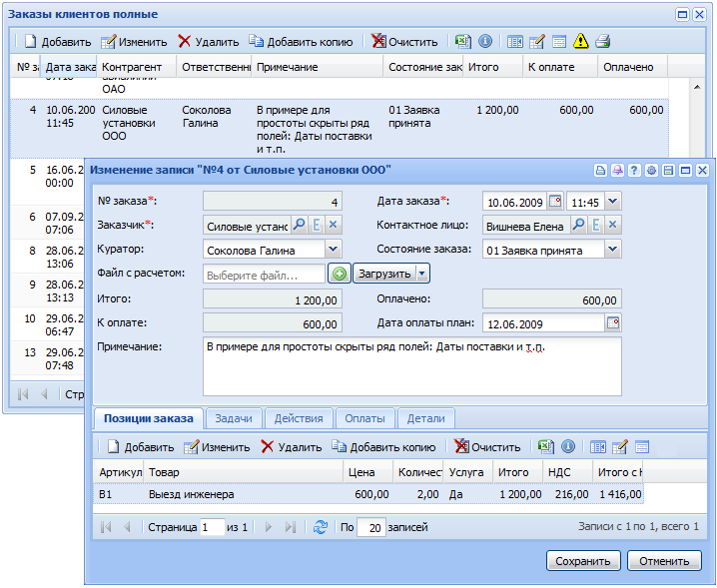Switch to the Детали tab
717x588 pixels.
pos(425,418)
